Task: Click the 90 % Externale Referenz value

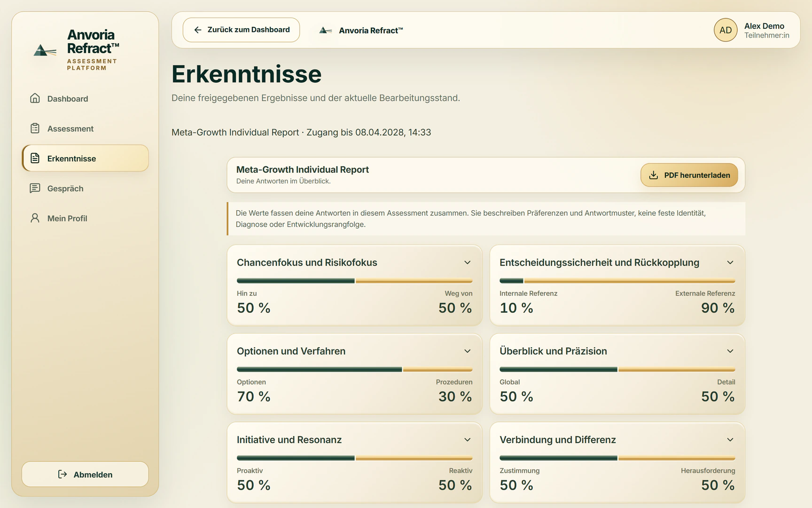Action: pos(718,308)
